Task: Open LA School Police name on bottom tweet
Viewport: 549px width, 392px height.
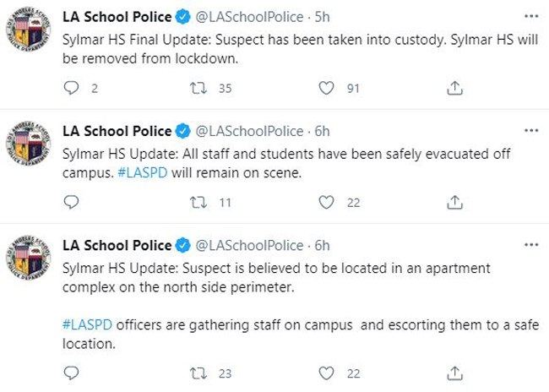Action: (117, 245)
